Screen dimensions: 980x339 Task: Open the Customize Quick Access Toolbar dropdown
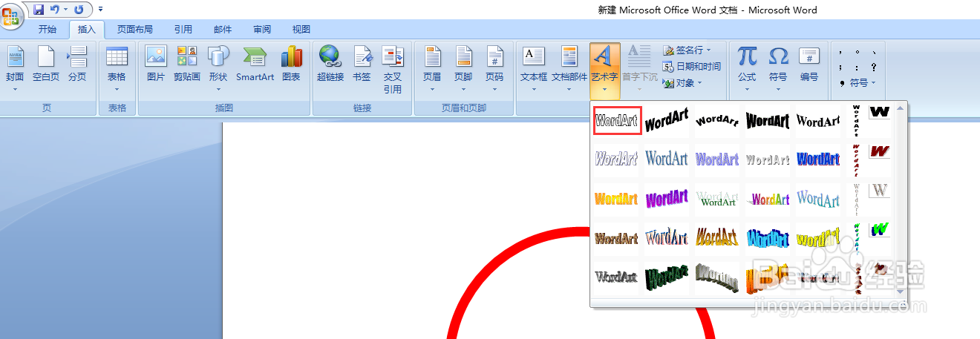[100, 10]
